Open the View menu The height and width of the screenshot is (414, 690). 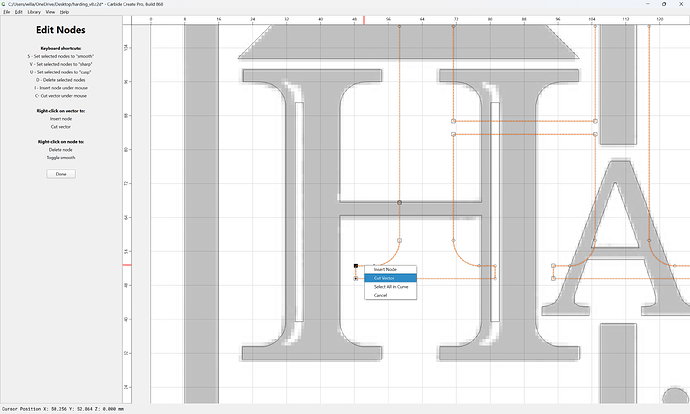tap(50, 12)
